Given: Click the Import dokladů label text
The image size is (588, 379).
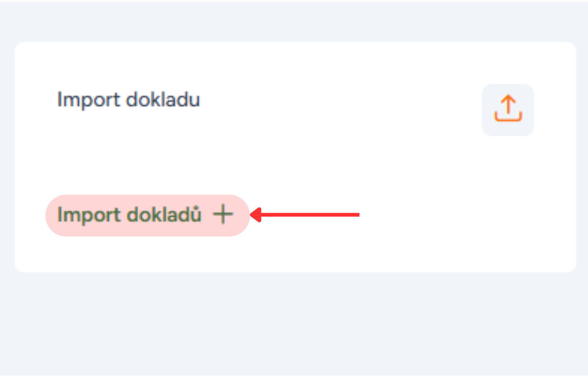Looking at the screenshot, I should click(129, 215).
